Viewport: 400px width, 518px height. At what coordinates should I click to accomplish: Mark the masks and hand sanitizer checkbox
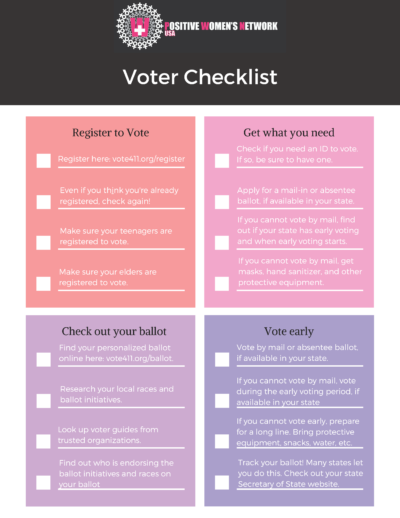coord(222,284)
